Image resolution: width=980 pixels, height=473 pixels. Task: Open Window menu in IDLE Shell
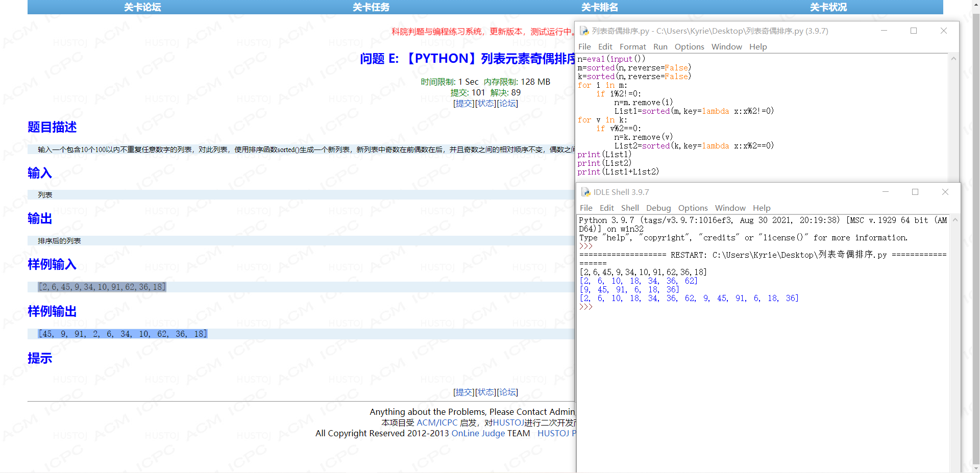(x=730, y=208)
